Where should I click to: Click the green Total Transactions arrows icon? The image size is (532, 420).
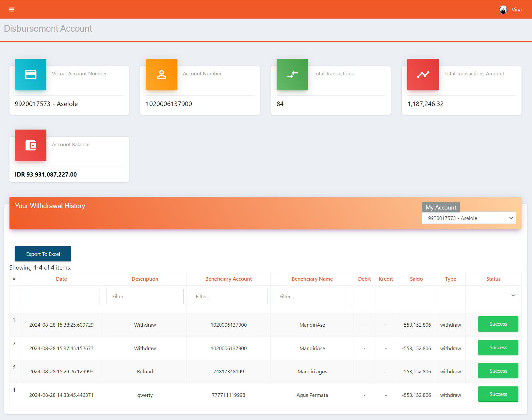(x=292, y=74)
